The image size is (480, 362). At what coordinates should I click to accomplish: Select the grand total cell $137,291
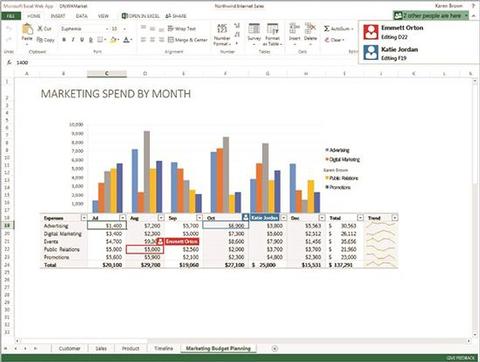pyautogui.click(x=344, y=265)
